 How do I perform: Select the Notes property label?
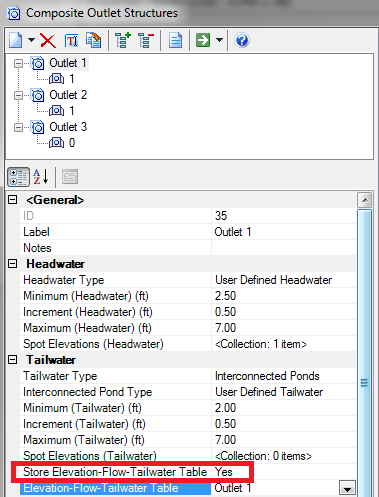pos(37,248)
